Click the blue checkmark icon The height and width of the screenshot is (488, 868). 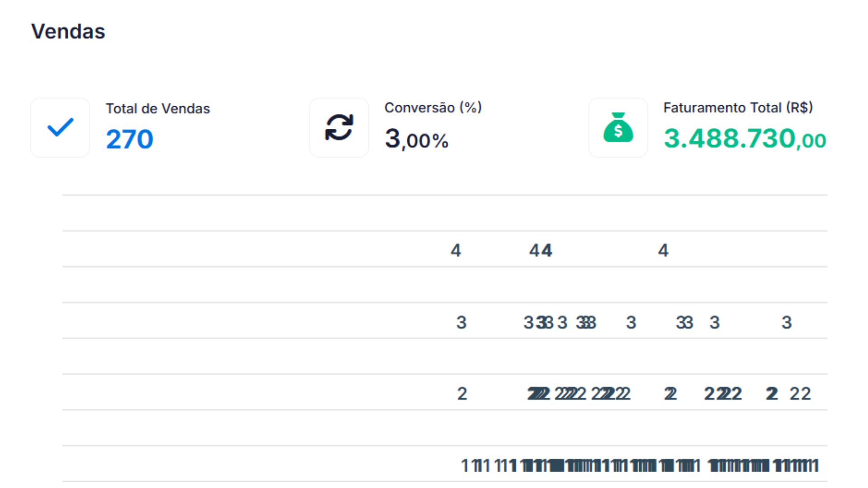click(60, 127)
